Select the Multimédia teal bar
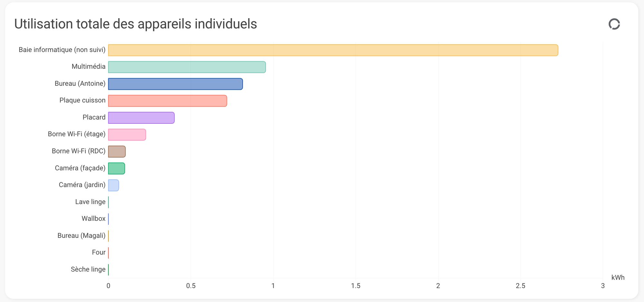 point(187,67)
